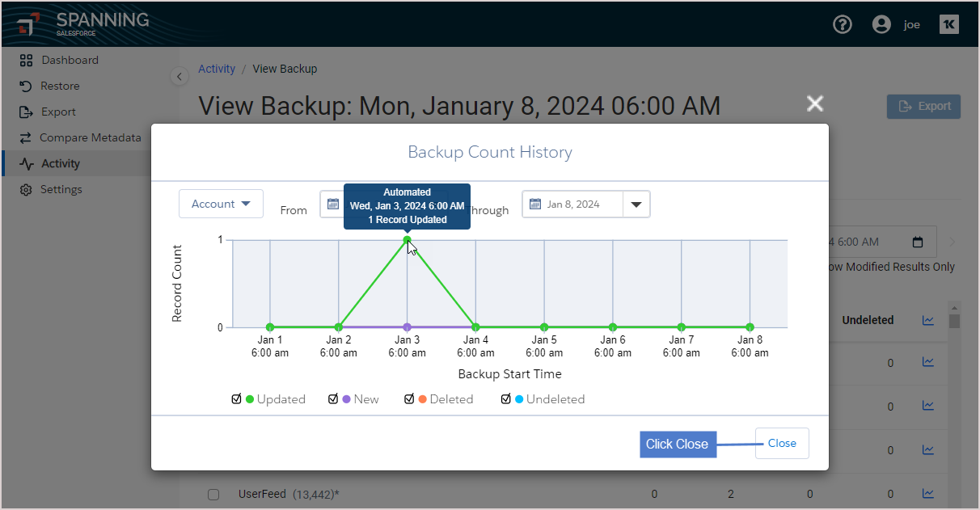Toggle the Updated series checkbox
Screen dimensions: 980x510
236,398
